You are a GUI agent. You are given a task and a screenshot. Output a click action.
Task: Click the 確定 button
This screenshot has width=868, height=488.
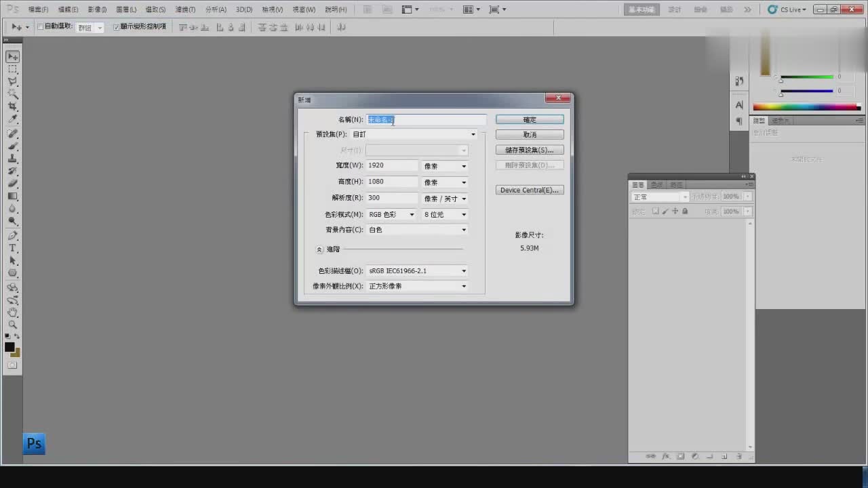(530, 119)
